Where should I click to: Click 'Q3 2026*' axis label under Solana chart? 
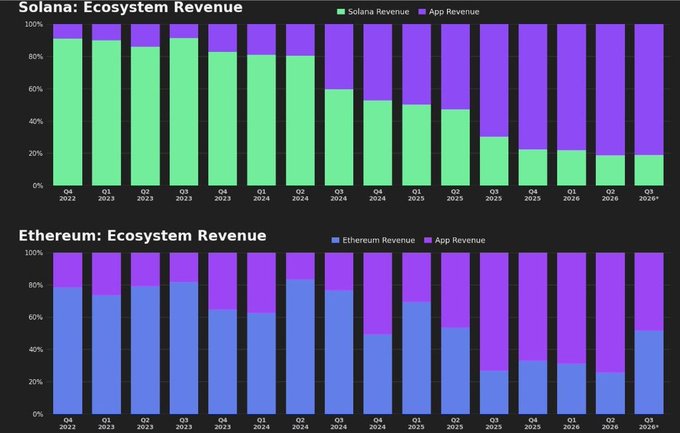tap(649, 195)
